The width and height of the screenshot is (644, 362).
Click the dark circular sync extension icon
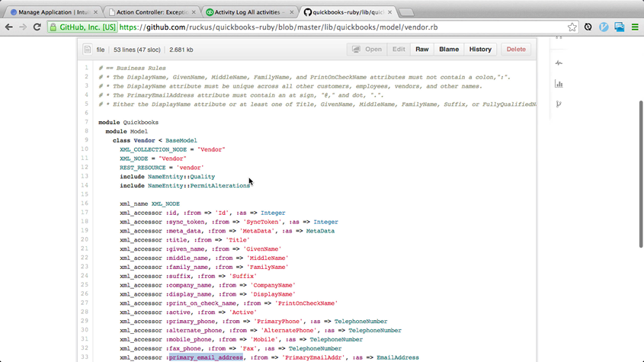point(588,27)
